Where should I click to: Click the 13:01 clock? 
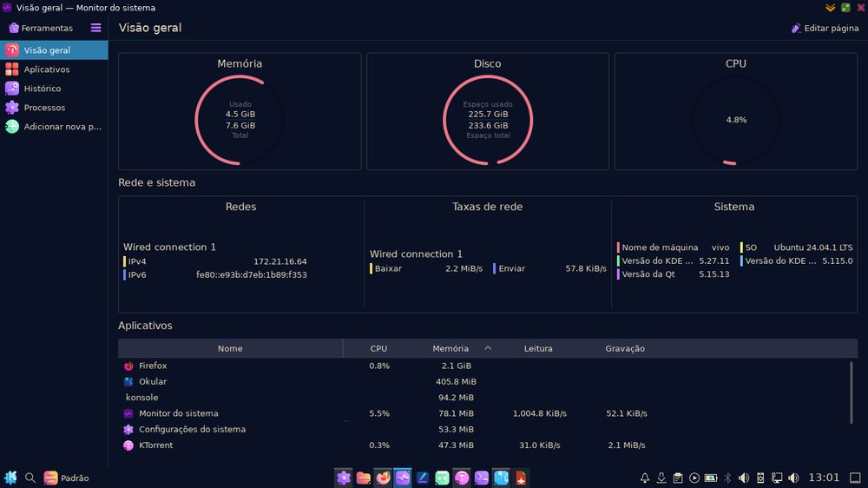[x=824, y=478]
